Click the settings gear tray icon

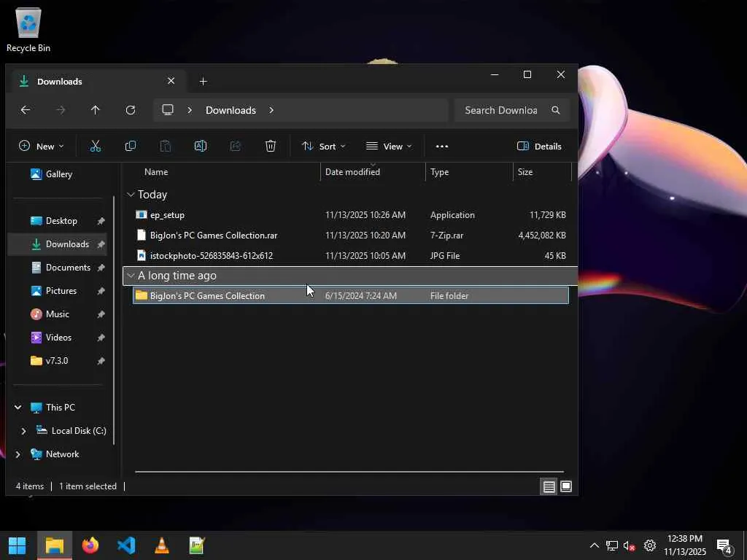click(x=650, y=545)
